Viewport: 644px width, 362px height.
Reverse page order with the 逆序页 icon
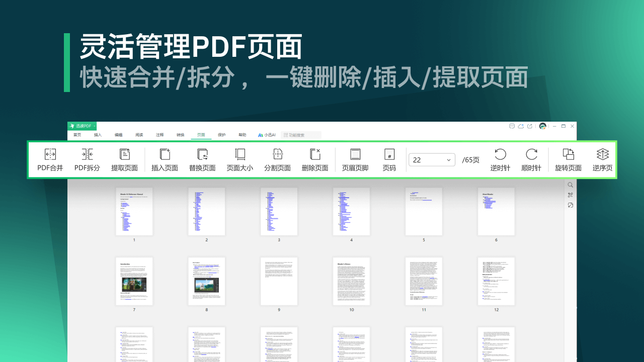pos(602,159)
